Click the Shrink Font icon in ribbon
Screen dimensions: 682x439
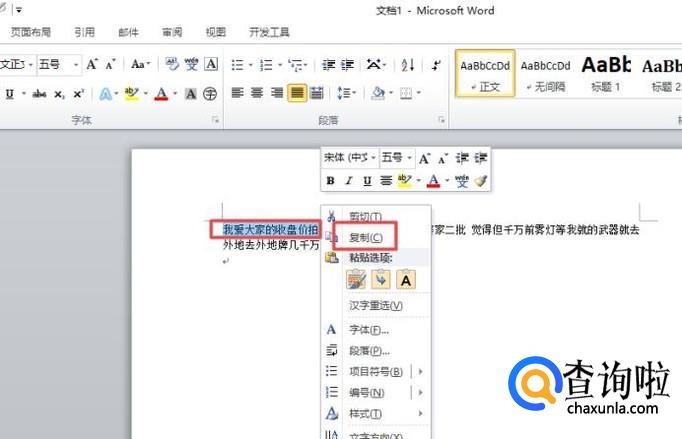pyautogui.click(x=110, y=65)
